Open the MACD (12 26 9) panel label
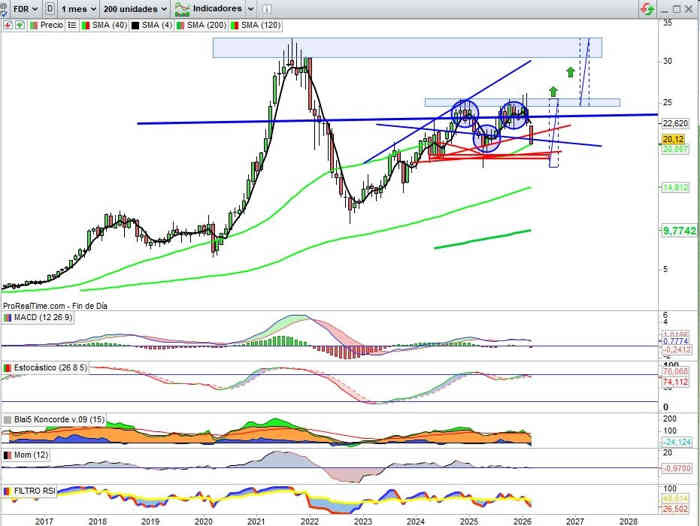The width and height of the screenshot is (700, 526). pos(39,317)
